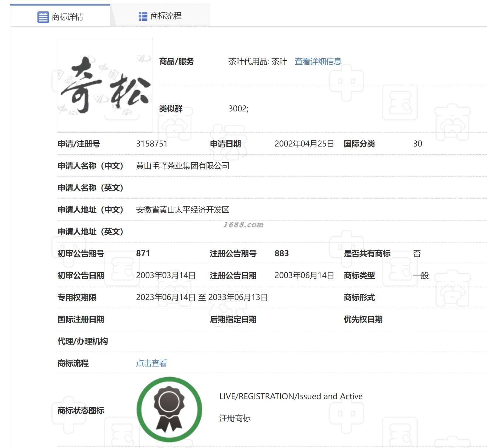
Task: Click the 商标状态图标 label
Action: 81,411
